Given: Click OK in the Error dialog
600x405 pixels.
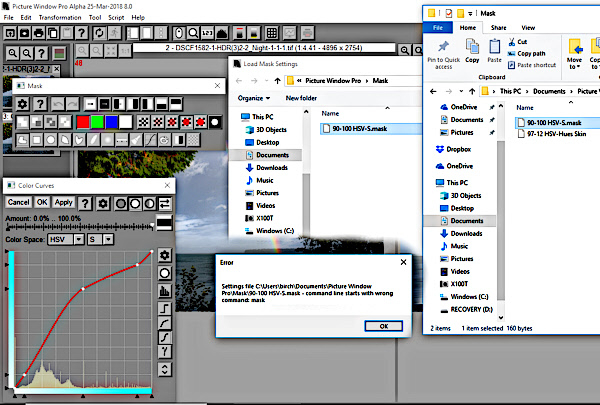Looking at the screenshot, I should point(376,326).
